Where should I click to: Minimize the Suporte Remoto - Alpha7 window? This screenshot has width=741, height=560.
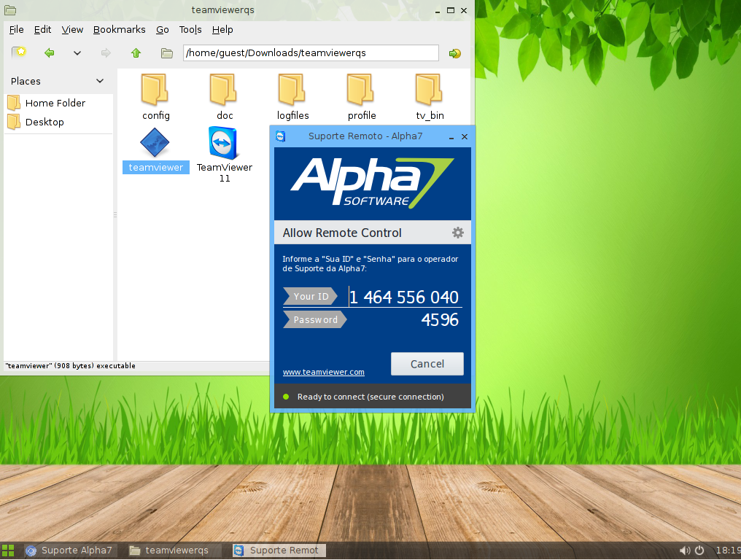451,137
